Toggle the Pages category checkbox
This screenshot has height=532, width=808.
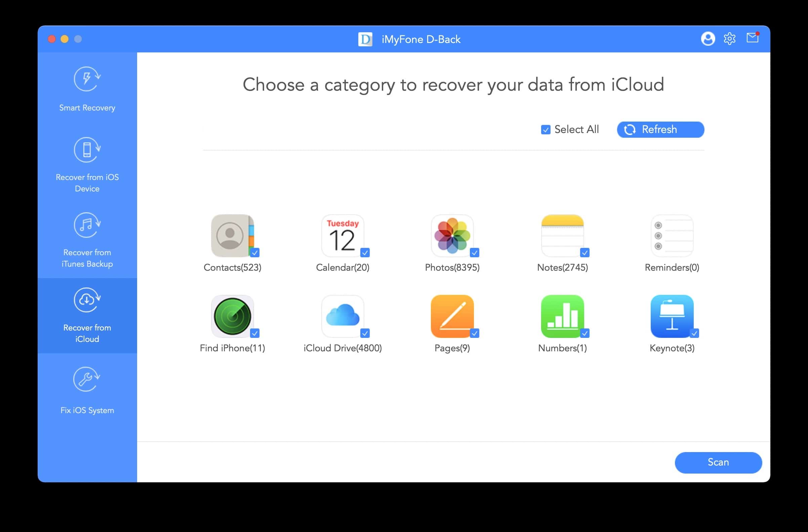pyautogui.click(x=475, y=333)
